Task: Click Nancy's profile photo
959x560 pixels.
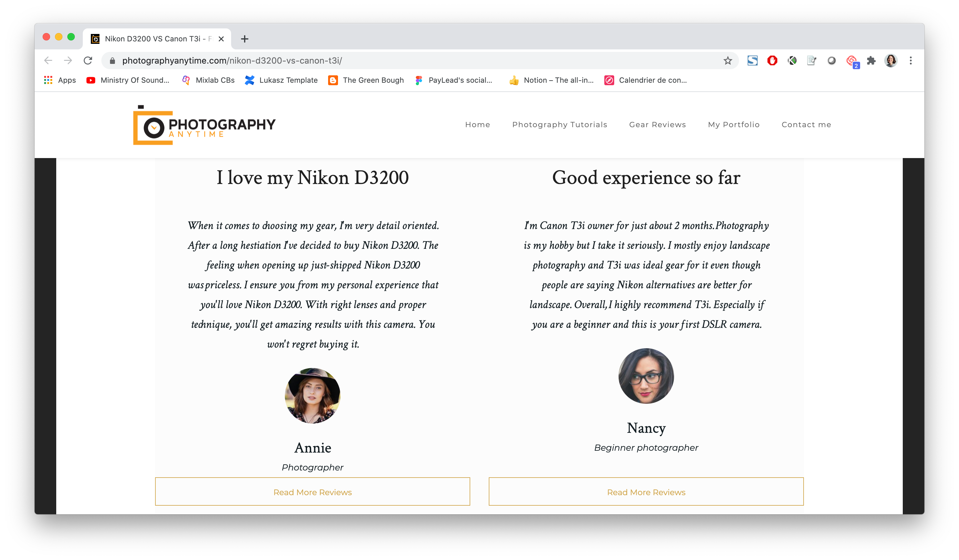Action: [646, 376]
